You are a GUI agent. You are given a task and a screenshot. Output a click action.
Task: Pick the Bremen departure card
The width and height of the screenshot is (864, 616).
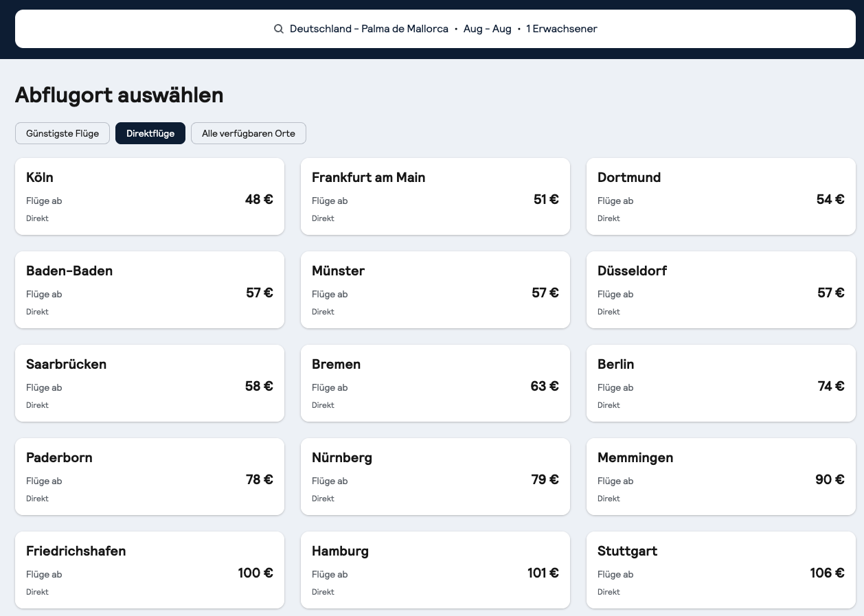coord(435,383)
